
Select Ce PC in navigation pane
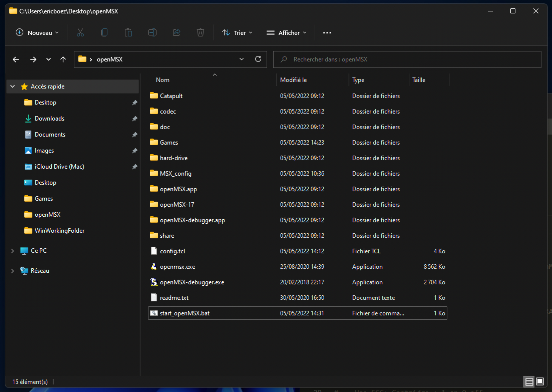[x=39, y=251]
